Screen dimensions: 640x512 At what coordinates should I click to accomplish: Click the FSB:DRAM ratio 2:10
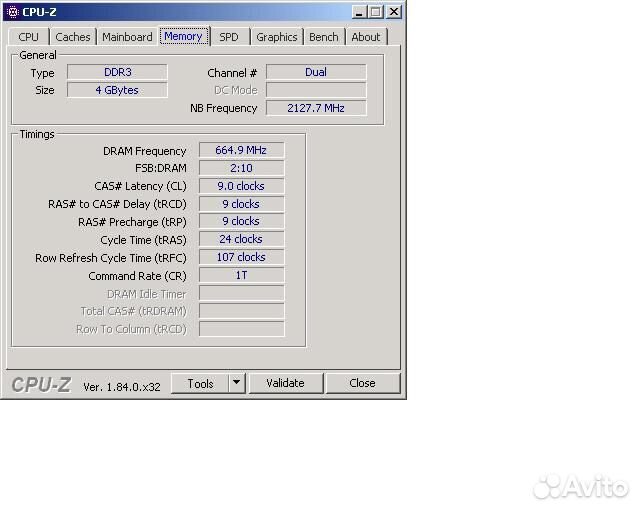tap(241, 168)
